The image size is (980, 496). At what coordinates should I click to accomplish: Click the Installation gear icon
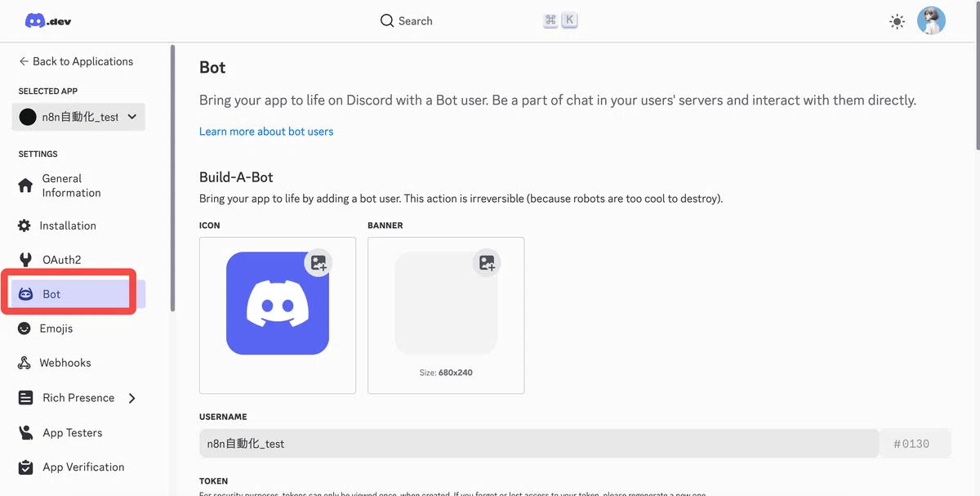click(24, 226)
